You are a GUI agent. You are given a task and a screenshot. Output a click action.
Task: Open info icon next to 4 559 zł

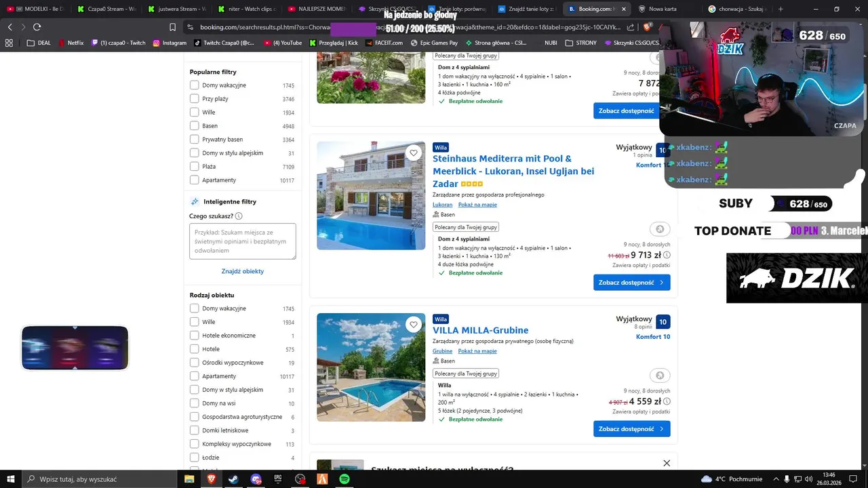[667, 401]
